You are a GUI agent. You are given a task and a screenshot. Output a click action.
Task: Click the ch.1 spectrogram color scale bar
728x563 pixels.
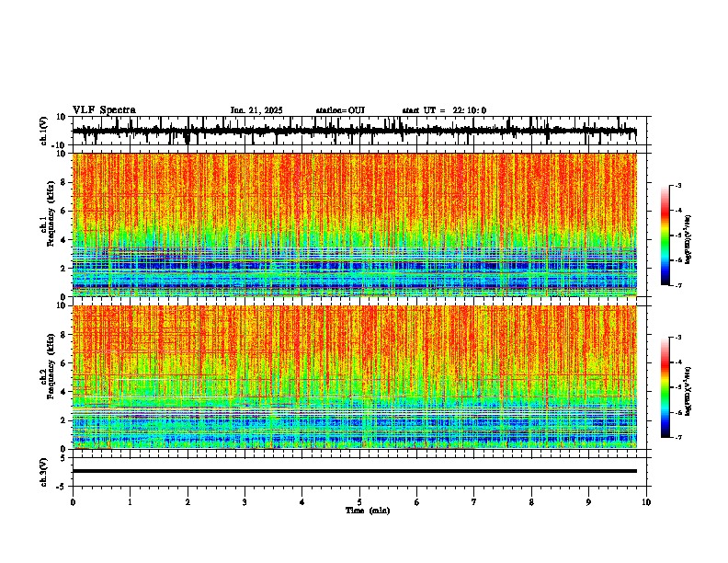coord(665,236)
